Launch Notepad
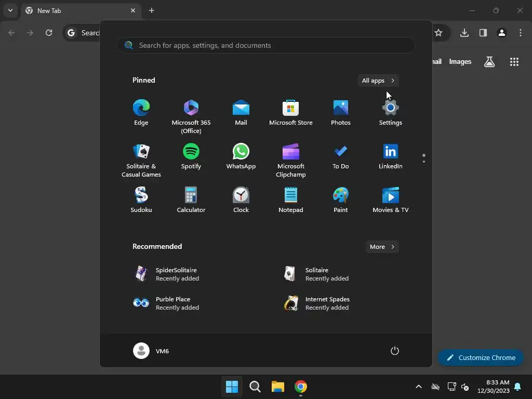532x399 pixels. pos(291,200)
